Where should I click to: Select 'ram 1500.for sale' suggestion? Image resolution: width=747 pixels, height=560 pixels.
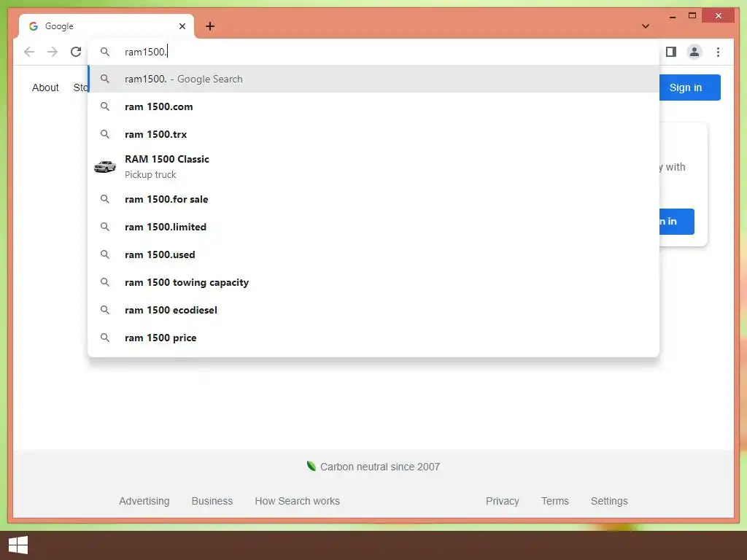tap(374, 199)
